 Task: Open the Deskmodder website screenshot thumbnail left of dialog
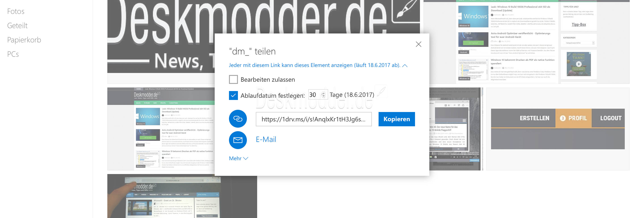click(x=161, y=129)
